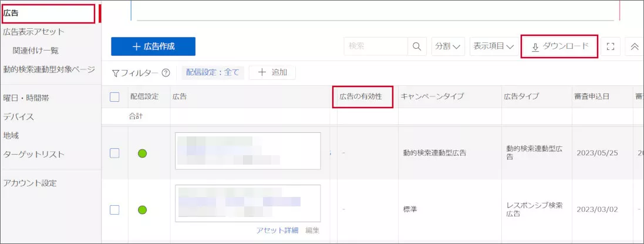The height and width of the screenshot is (244, 644).
Task: Click the filter help question-mark icon
Action: (166, 73)
